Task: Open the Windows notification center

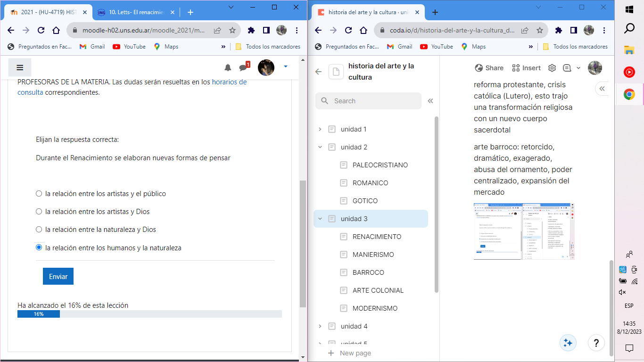Action: pyautogui.click(x=629, y=348)
